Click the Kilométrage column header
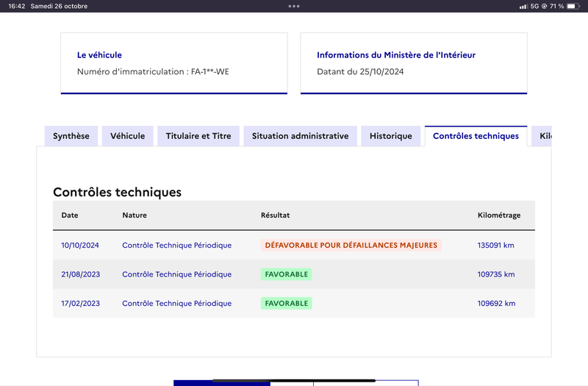This screenshot has width=588, height=386. click(x=499, y=215)
